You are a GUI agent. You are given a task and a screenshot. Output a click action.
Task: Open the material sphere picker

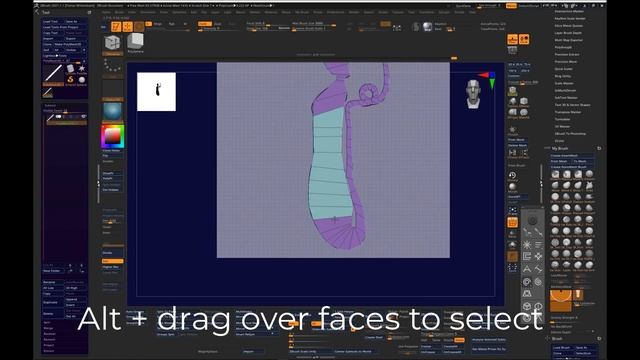pyautogui.click(x=112, y=111)
